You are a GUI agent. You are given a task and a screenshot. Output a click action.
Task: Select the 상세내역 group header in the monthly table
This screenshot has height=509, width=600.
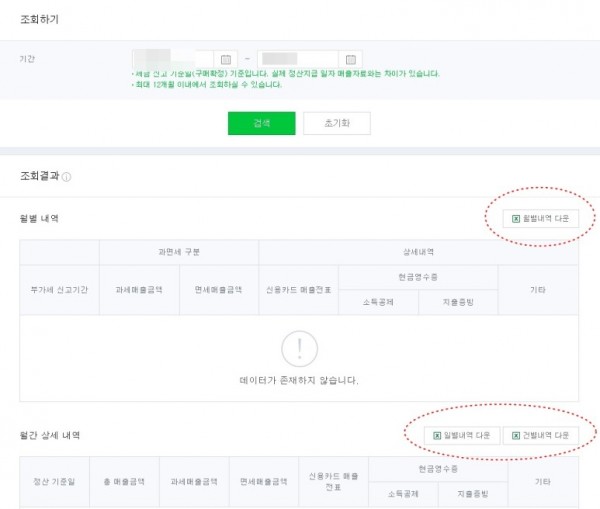tap(418, 252)
